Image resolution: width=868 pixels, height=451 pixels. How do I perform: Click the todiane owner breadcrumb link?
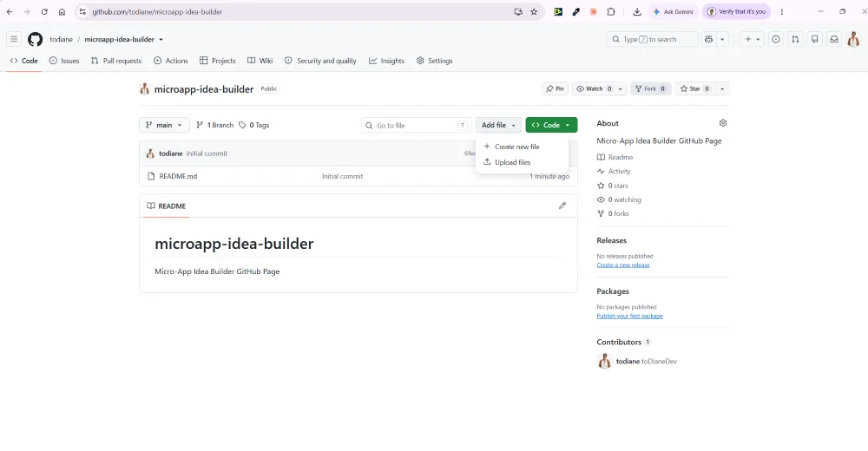tap(61, 39)
